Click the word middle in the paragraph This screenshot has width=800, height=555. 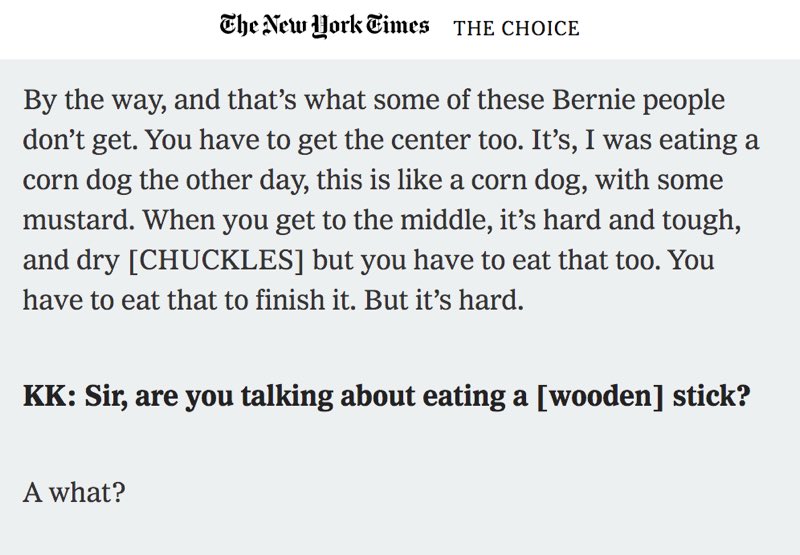(x=443, y=220)
